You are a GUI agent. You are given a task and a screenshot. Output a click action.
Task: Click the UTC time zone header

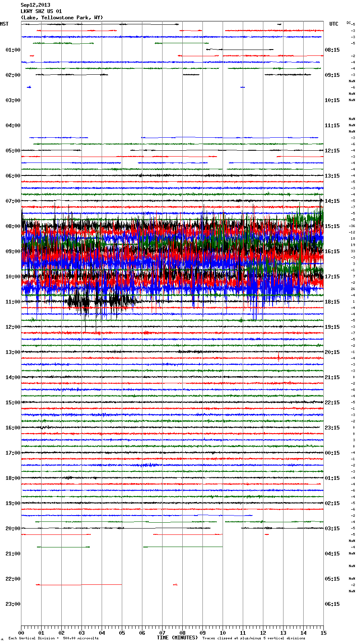point(333,24)
